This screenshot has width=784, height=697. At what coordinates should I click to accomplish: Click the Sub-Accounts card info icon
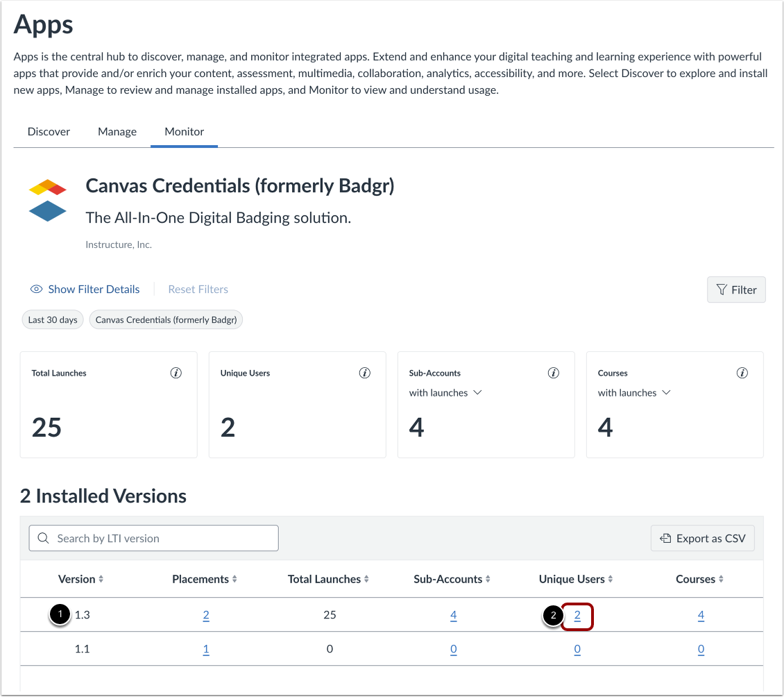553,373
